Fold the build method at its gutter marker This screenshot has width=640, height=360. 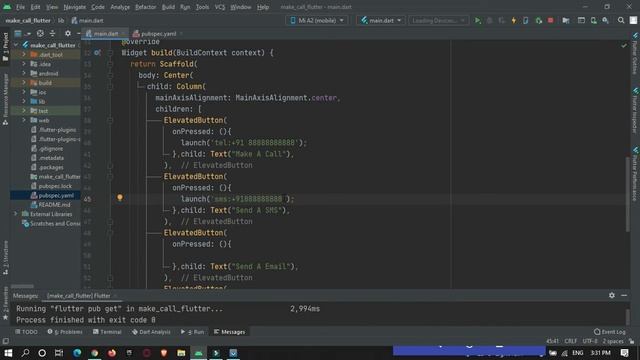click(x=110, y=53)
